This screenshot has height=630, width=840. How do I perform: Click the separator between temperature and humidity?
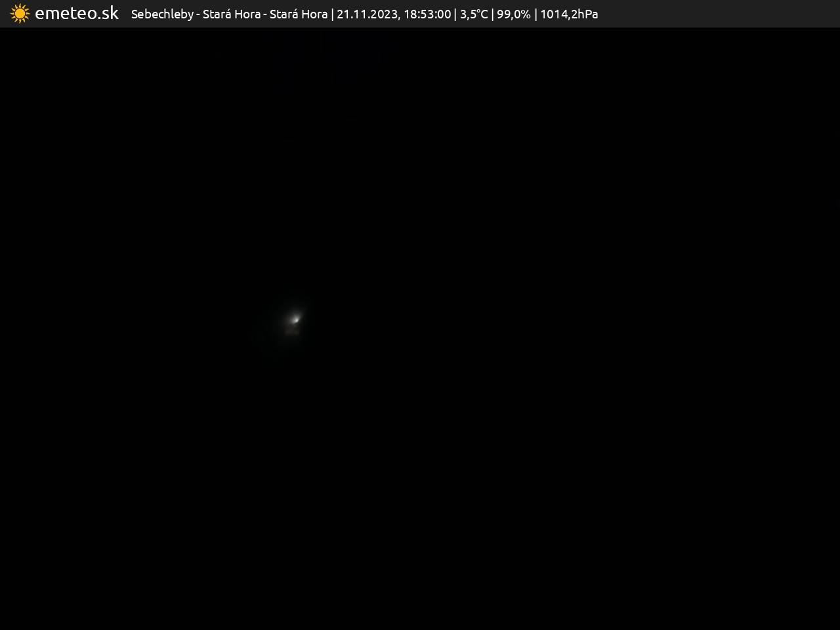pyautogui.click(x=492, y=14)
